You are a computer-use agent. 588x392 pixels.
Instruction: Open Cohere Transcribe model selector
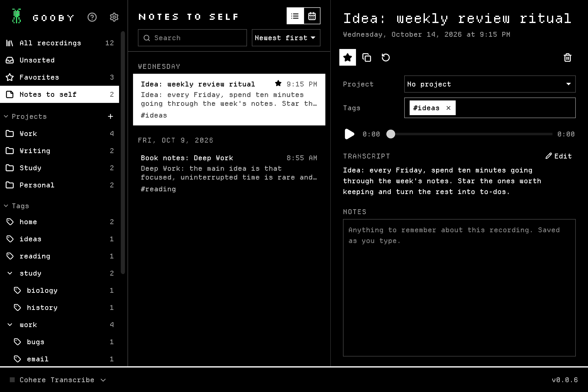(x=58, y=380)
